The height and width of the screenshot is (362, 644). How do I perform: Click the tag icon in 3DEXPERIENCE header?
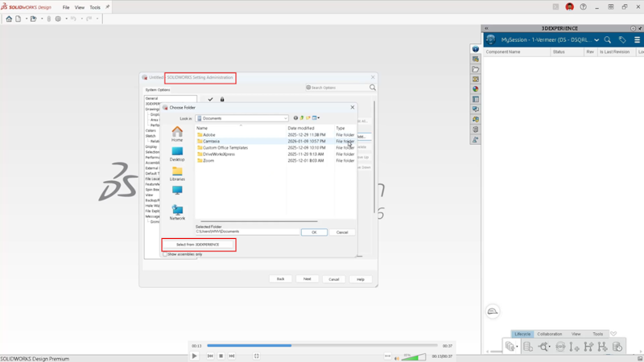[622, 39]
